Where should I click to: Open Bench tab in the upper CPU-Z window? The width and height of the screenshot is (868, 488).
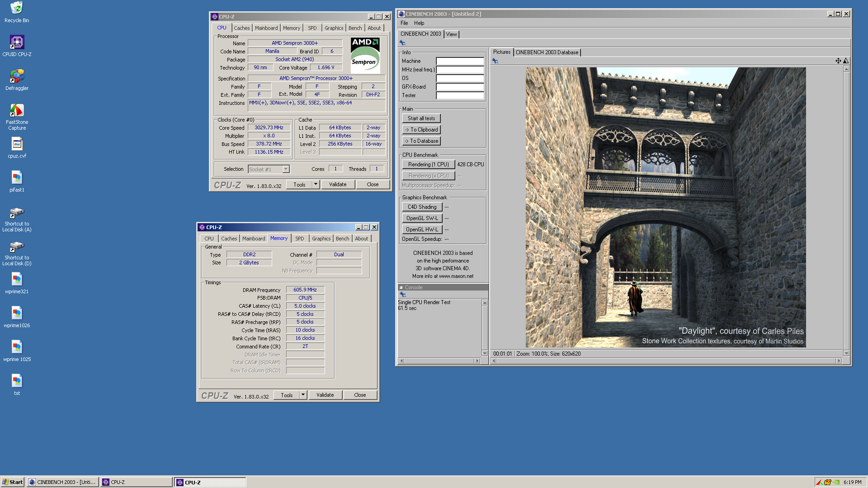click(x=355, y=28)
